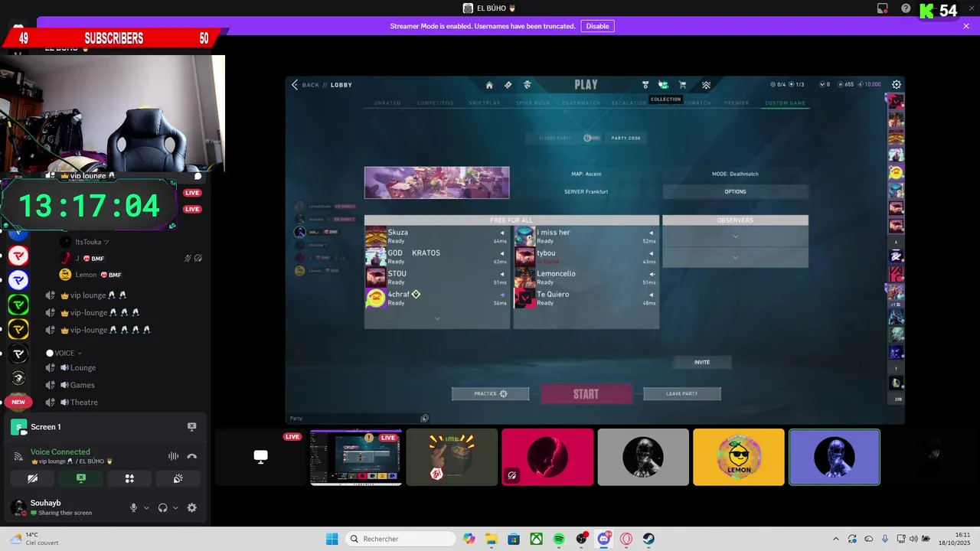
Task: Disable Streamer Mode from the banner
Action: (x=597, y=26)
